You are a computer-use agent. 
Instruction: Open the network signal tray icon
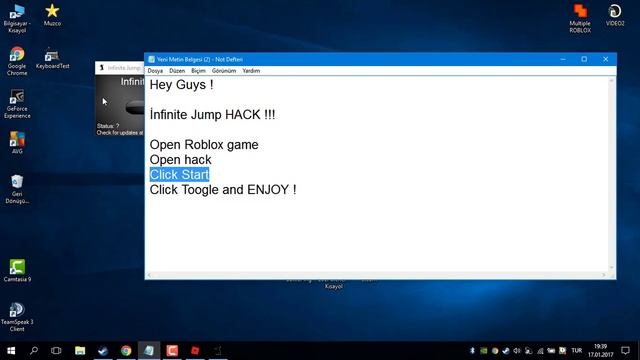pos(540,351)
